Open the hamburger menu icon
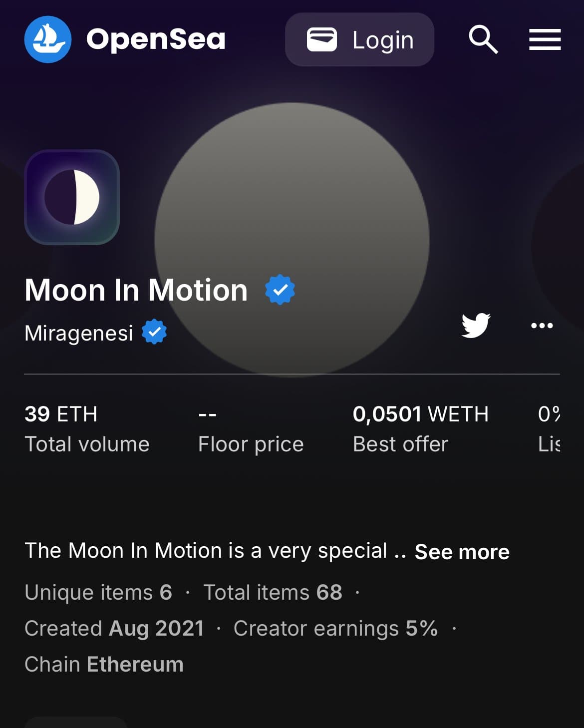This screenshot has width=584, height=728. pos(545,39)
